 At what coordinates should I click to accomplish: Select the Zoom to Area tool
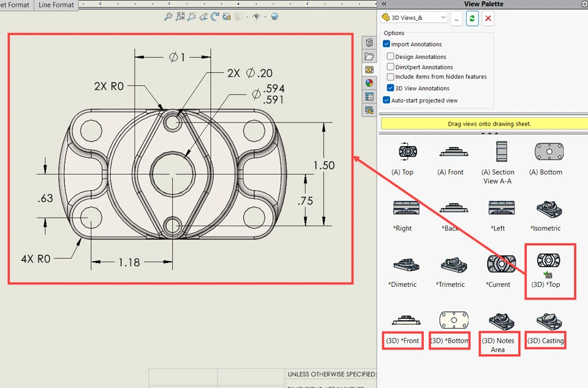(x=180, y=17)
